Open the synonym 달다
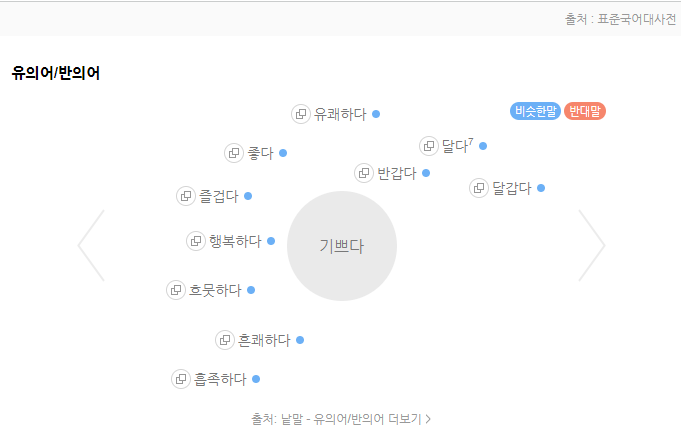The height and width of the screenshot is (445, 681). click(457, 146)
